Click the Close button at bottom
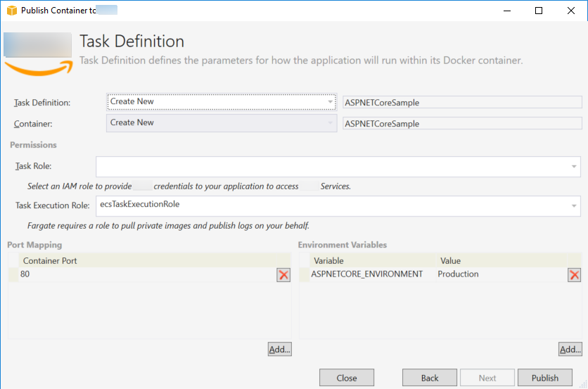Viewport: 588px width, 389px height. pos(347,378)
